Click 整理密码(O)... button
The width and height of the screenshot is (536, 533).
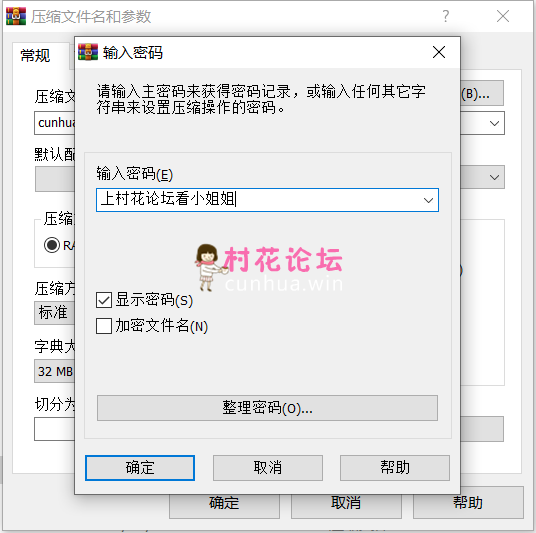pos(267,408)
